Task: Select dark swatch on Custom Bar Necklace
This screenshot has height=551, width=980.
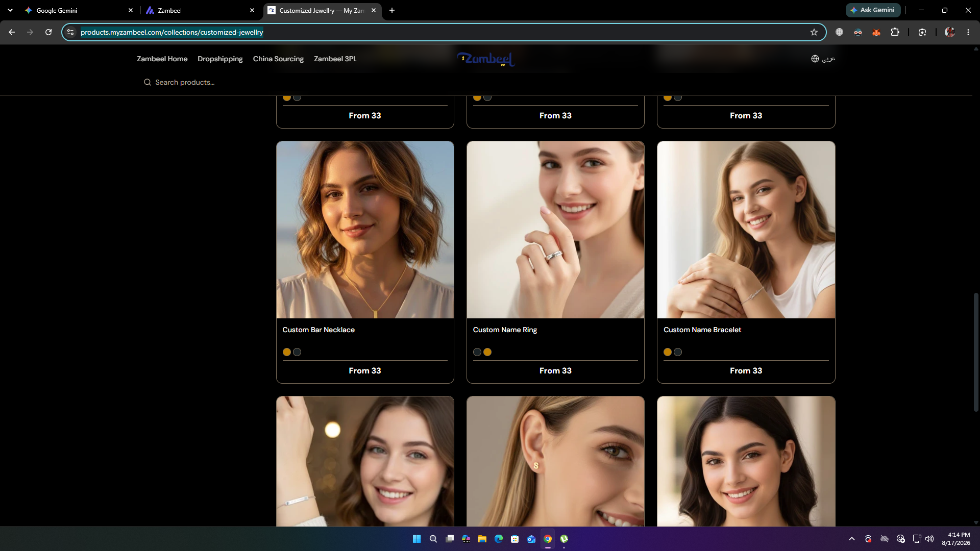Action: coord(297,352)
